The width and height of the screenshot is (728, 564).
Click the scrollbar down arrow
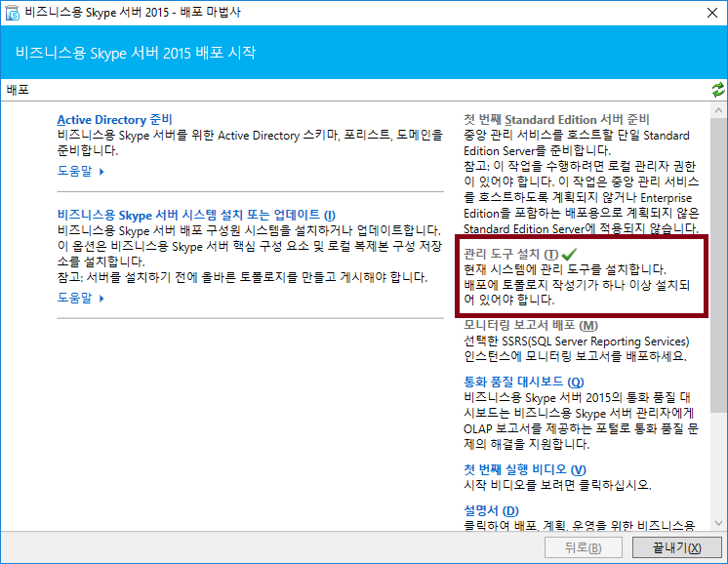(x=718, y=523)
